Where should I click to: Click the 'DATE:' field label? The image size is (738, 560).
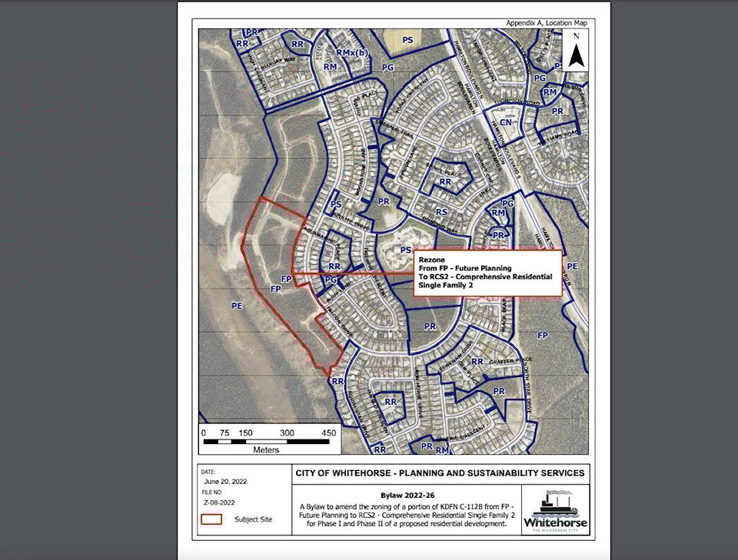tap(208, 472)
